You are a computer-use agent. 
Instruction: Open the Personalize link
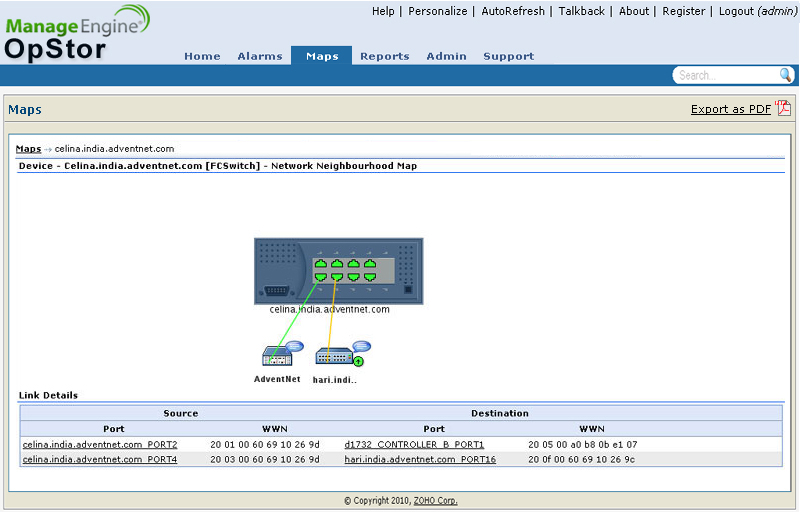[437, 11]
